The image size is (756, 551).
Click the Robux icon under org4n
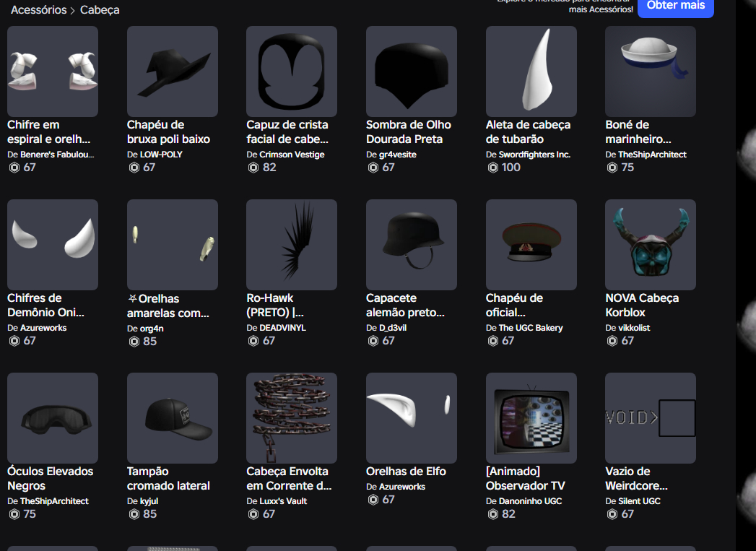(134, 342)
